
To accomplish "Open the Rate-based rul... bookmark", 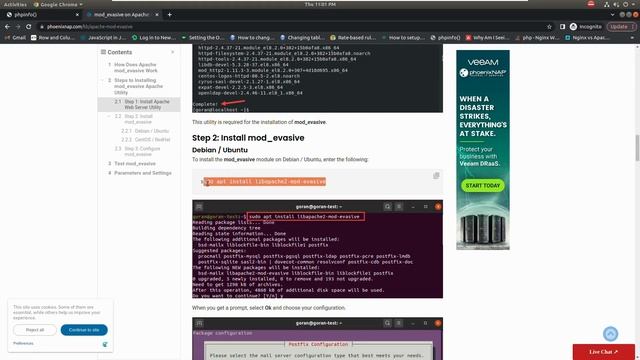I will click(x=353, y=38).
